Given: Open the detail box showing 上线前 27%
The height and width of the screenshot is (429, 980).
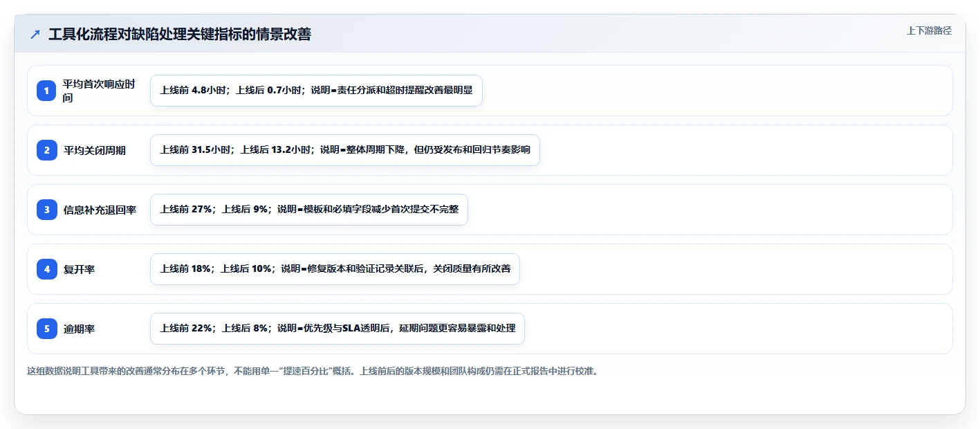Looking at the screenshot, I should [x=309, y=210].
